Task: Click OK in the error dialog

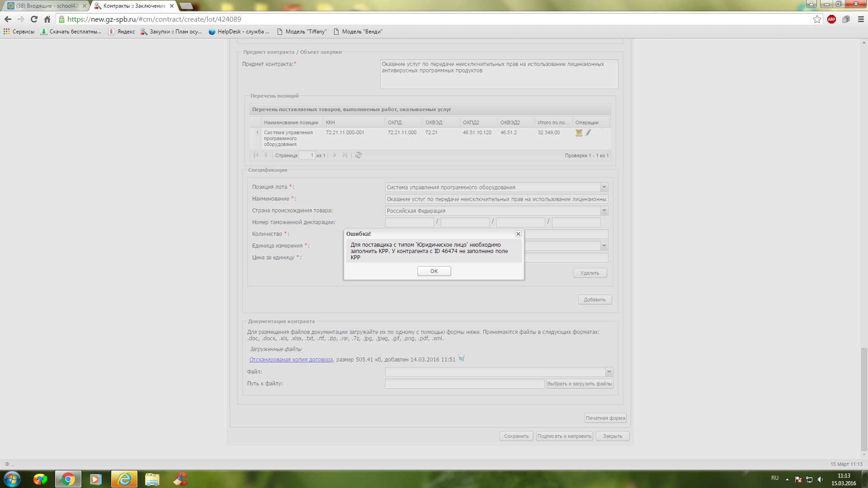Action: [434, 271]
